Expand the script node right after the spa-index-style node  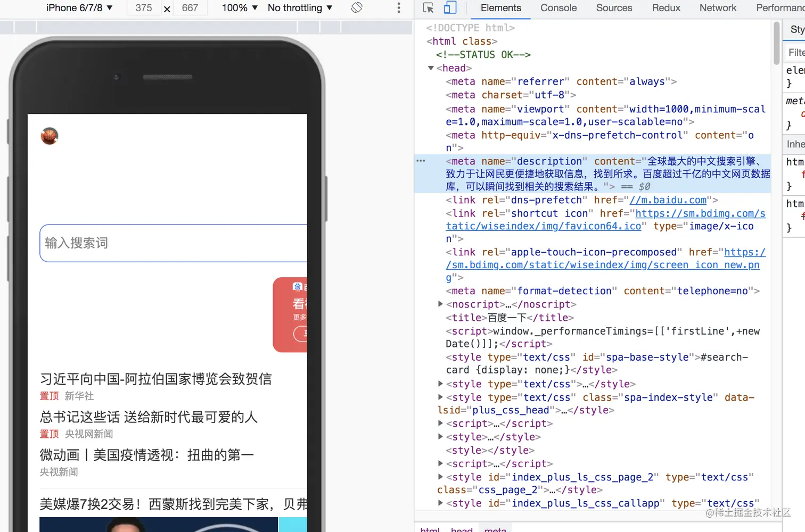tap(440, 423)
